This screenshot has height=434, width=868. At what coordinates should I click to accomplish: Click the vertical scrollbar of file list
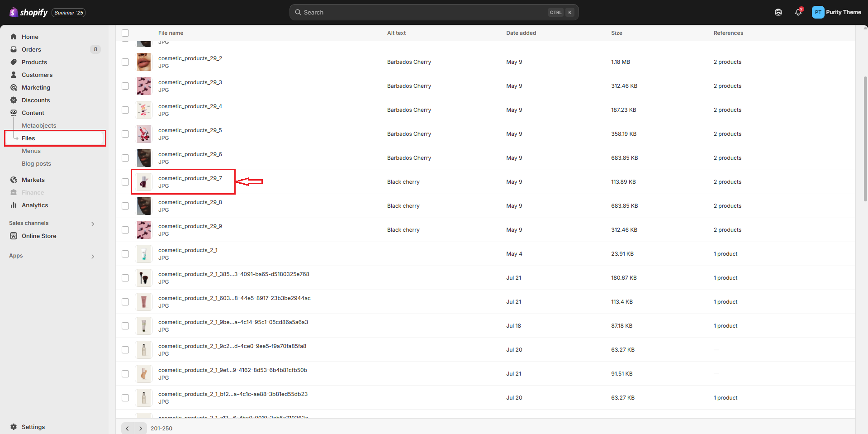point(865,138)
